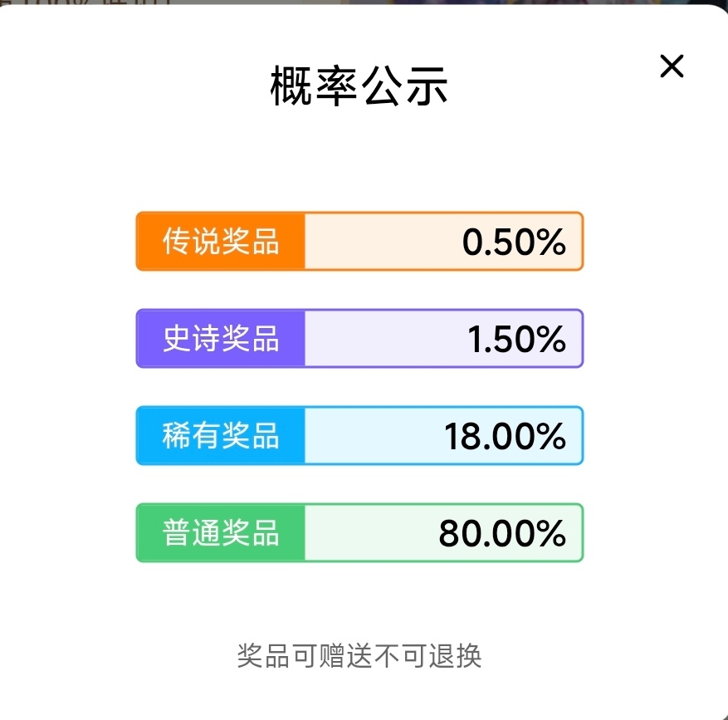
Task: Click the 传 character in 传说奖品
Action: pos(177,241)
